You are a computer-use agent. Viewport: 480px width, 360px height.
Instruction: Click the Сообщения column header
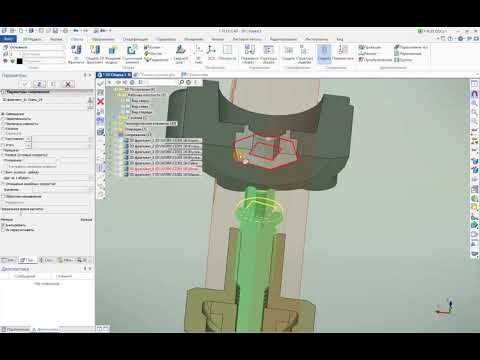point(25,276)
